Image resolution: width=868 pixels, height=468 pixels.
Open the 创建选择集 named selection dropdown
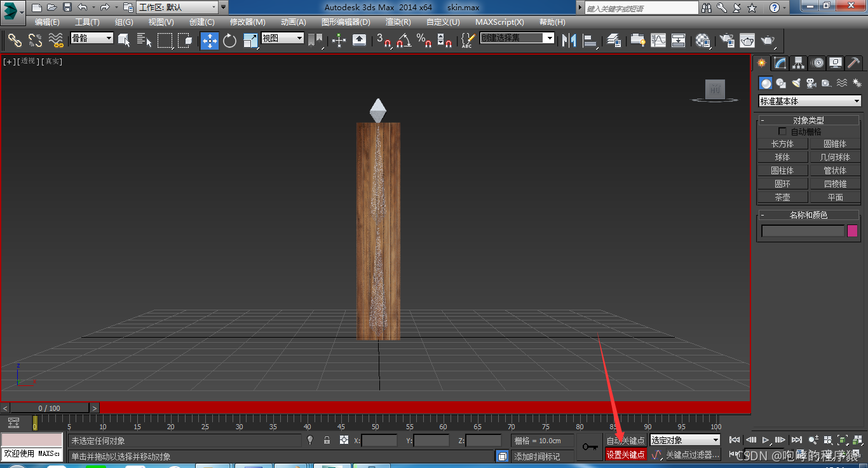517,38
